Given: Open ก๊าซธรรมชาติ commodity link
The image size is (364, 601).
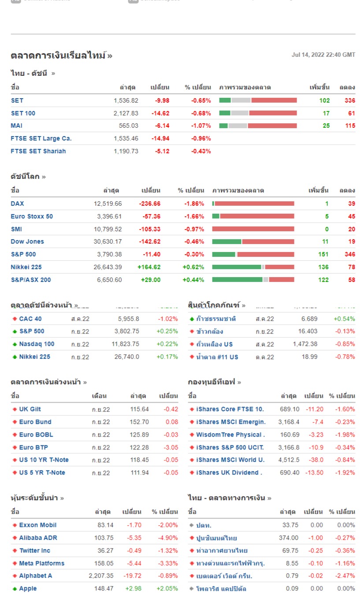Looking at the screenshot, I should pyautogui.click(x=216, y=319).
